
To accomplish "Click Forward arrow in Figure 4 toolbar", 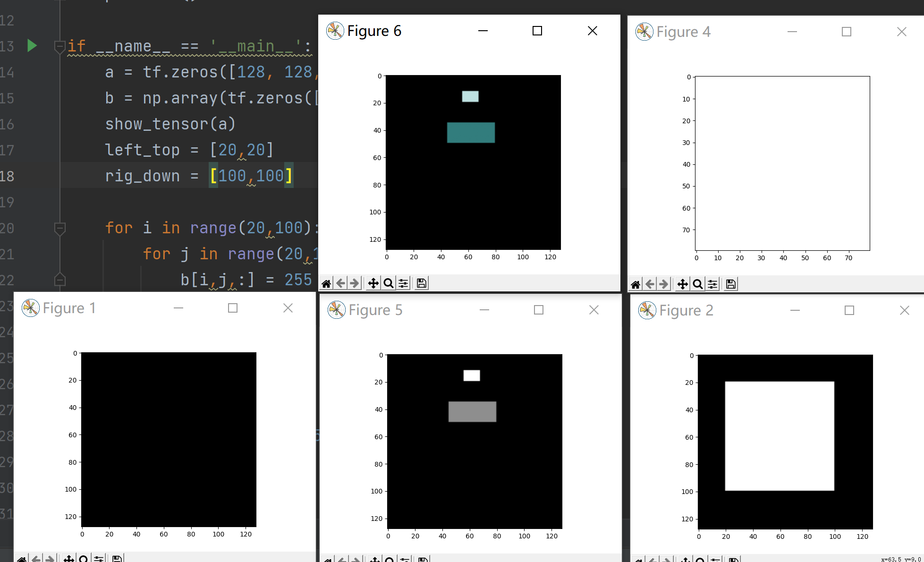I will click(664, 284).
